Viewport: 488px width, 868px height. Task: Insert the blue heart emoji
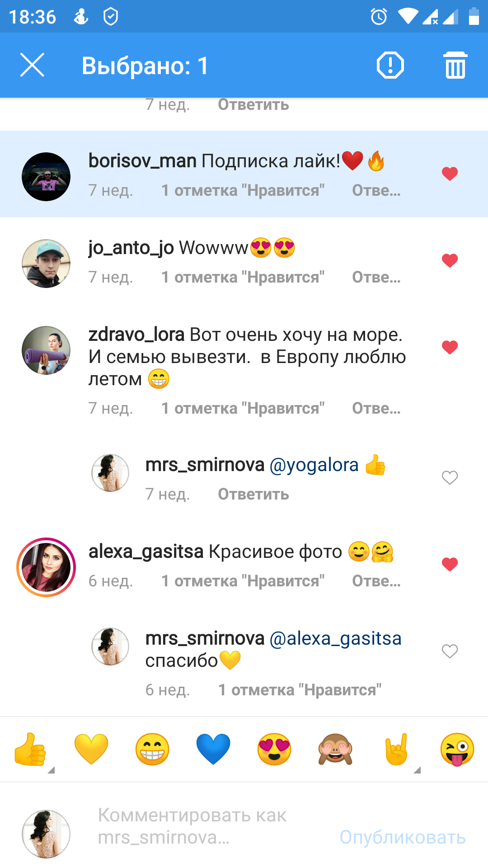[x=213, y=749]
